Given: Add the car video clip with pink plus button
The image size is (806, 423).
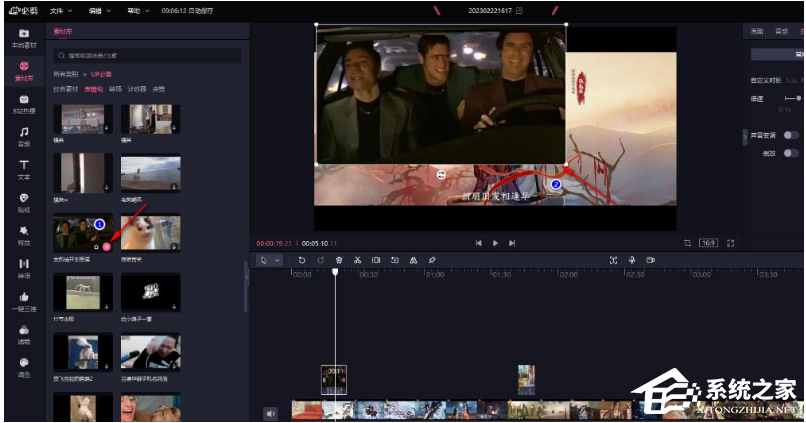Looking at the screenshot, I should (107, 245).
